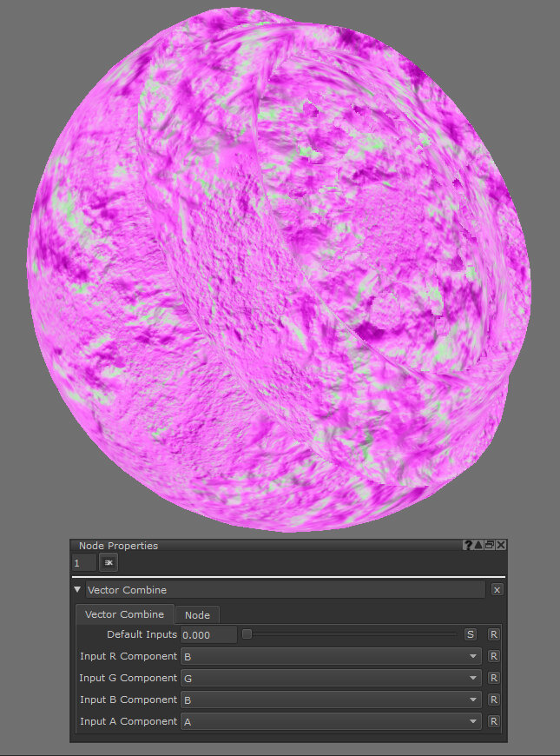Reset Default Inputs with R button
This screenshot has height=756, width=560.
[494, 634]
